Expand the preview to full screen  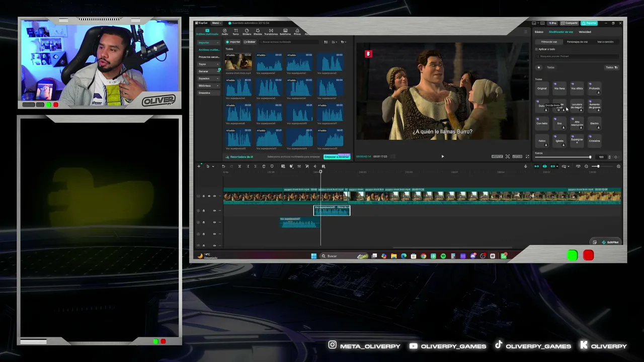pyautogui.click(x=527, y=156)
